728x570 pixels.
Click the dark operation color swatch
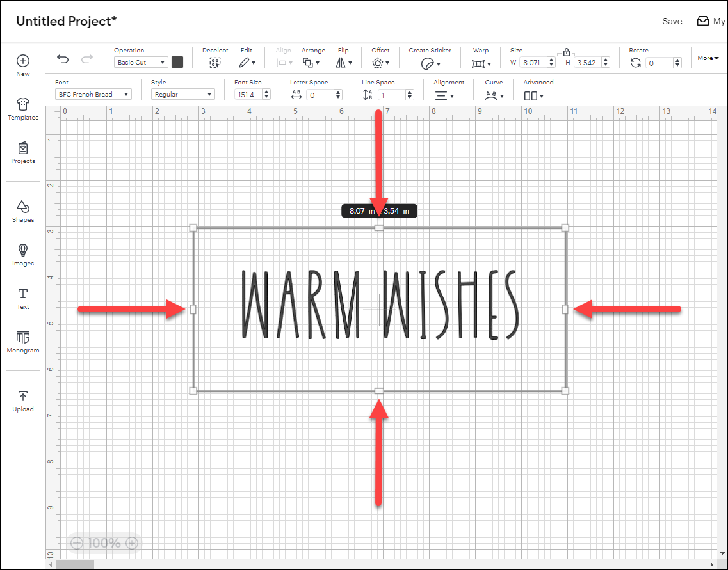click(x=177, y=62)
